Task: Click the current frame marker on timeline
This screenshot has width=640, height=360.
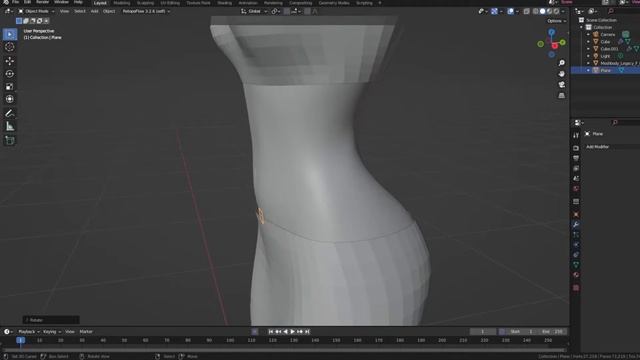Action: pyautogui.click(x=20, y=340)
